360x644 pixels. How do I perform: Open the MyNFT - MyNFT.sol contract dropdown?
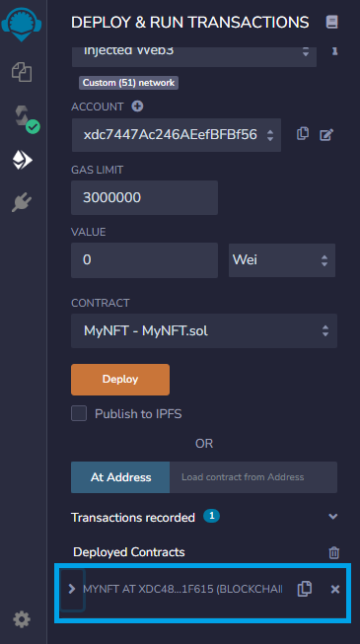[x=204, y=330]
